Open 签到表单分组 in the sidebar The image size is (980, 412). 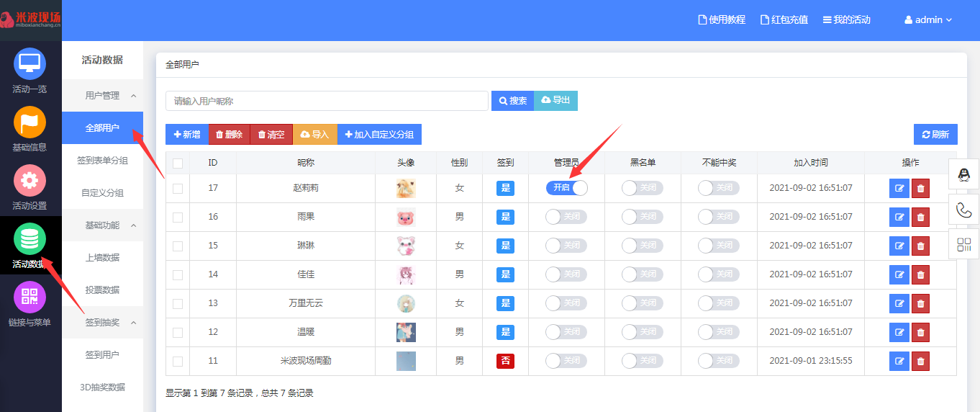[x=102, y=161]
